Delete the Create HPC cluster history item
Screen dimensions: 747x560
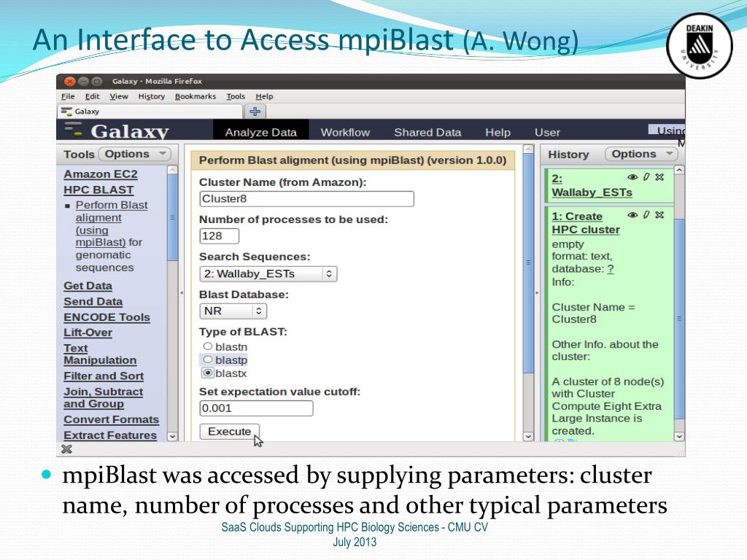[x=659, y=215]
